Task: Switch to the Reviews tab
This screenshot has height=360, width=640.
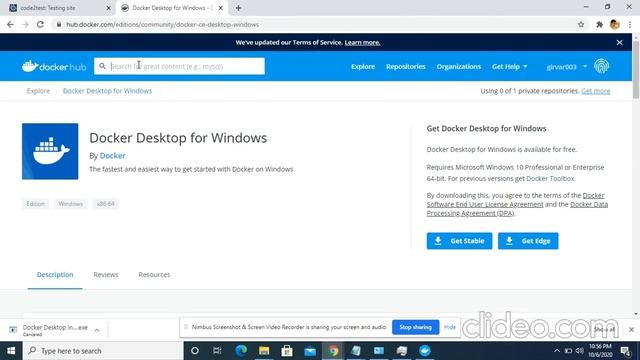Action: [106, 275]
